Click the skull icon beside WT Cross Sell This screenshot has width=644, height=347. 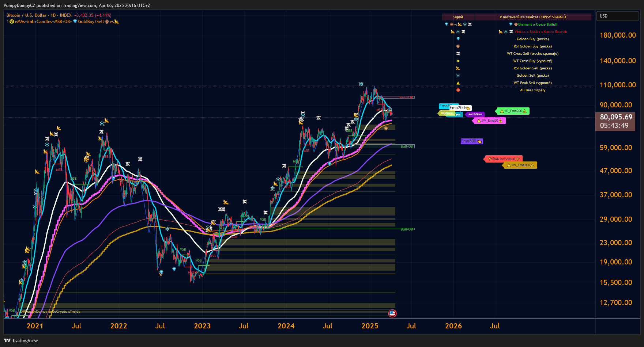(x=458, y=54)
